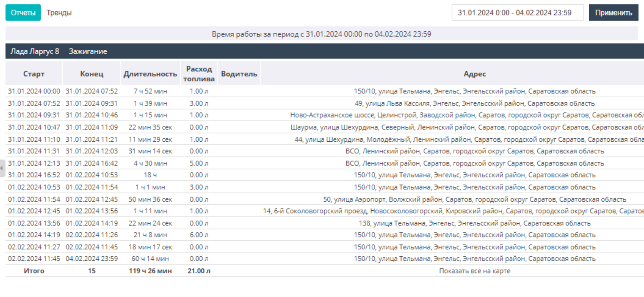Open the Отчеты tab
The image size is (644, 297).
coord(23,13)
